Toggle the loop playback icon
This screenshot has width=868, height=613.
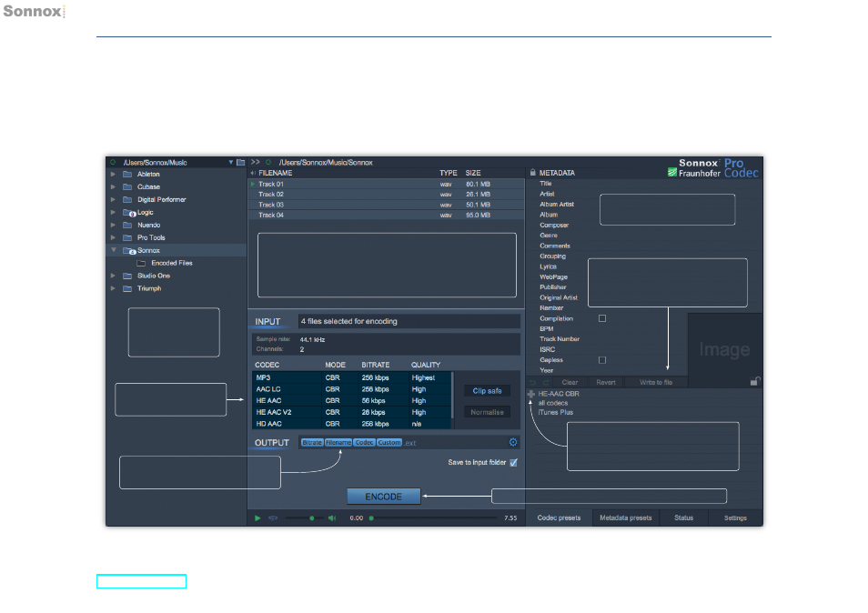(273, 518)
